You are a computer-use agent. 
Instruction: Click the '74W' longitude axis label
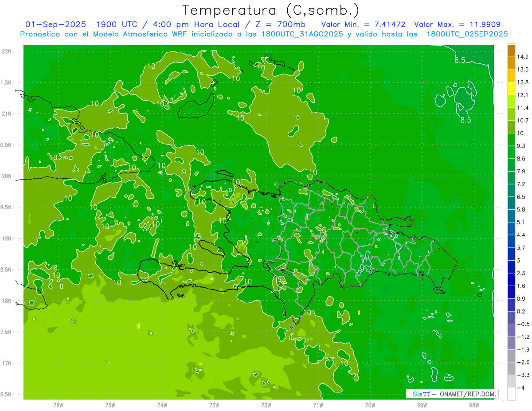coord(162,405)
